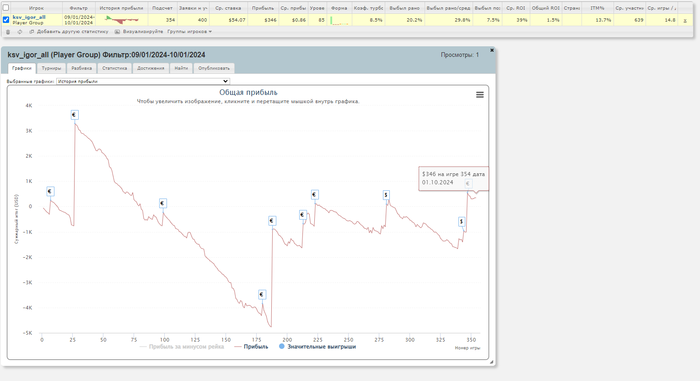Click the resize grip at chart panel corner
The height and width of the screenshot is (381, 700).
(492, 362)
